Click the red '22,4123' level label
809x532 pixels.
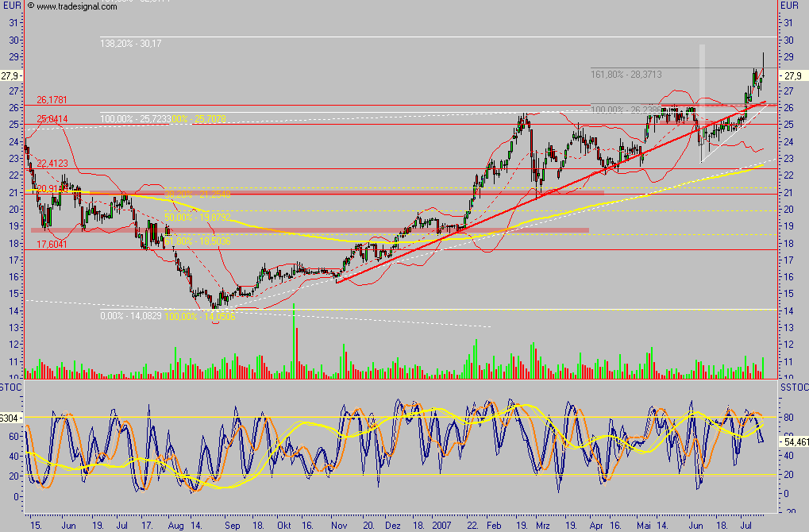coord(52,163)
